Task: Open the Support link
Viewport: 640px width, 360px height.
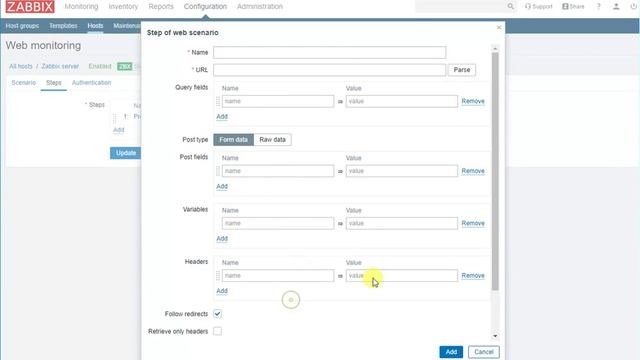Action: click(538, 7)
